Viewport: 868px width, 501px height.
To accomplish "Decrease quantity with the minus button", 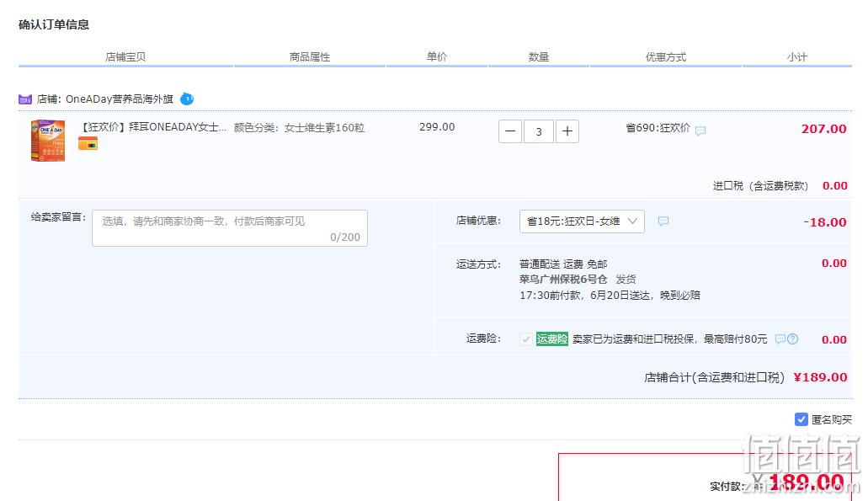I will click(x=510, y=131).
